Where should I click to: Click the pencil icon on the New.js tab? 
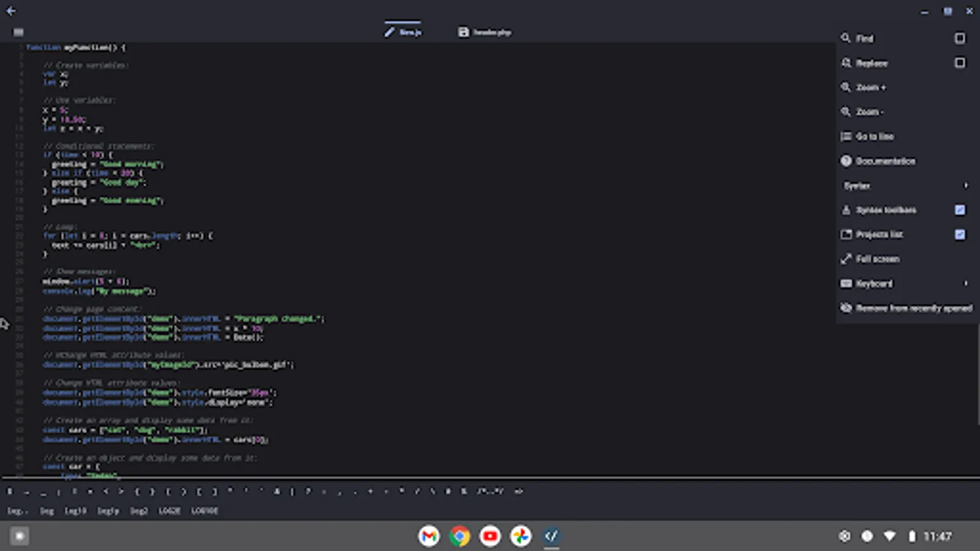click(x=390, y=32)
